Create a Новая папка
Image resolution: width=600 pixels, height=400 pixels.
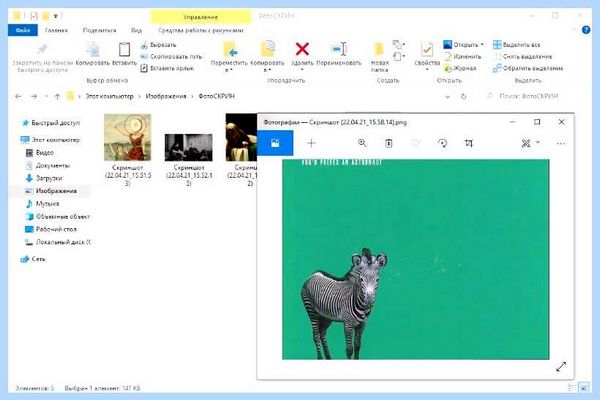point(379,57)
